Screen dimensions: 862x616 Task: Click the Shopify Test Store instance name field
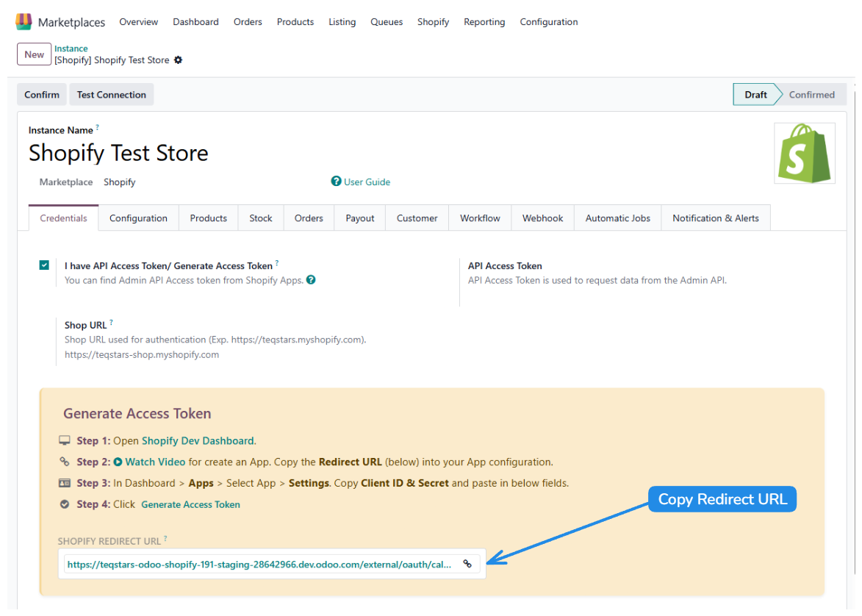pyautogui.click(x=119, y=153)
